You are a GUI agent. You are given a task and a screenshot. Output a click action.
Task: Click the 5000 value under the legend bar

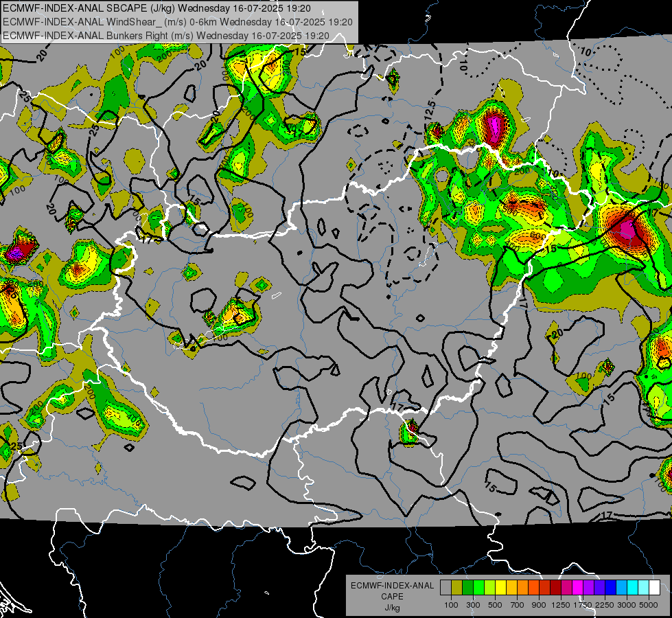[x=649, y=605]
